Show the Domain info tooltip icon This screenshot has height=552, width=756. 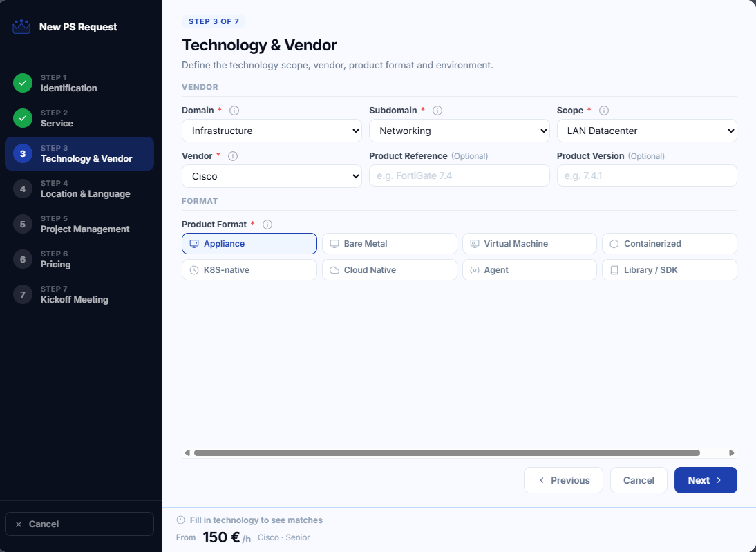coord(234,111)
